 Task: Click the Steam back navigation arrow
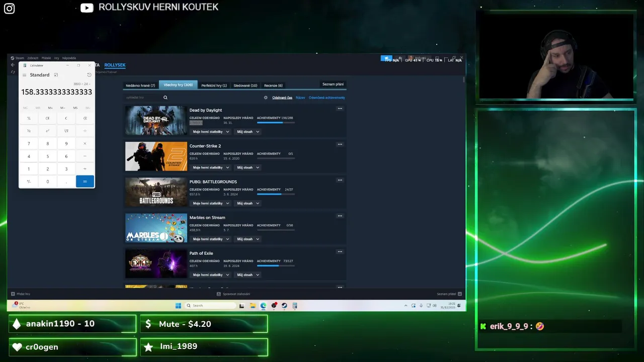click(x=13, y=65)
